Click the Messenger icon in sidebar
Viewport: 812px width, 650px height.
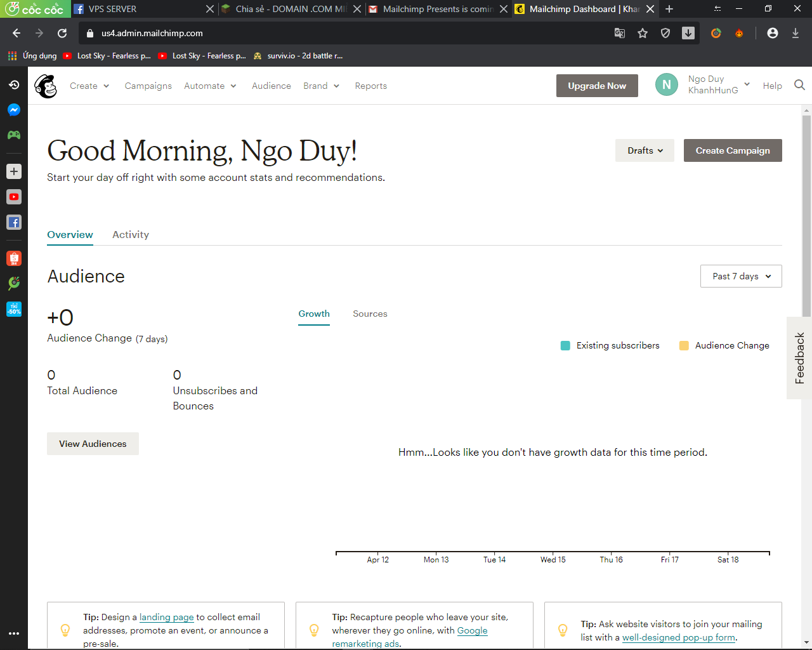pyautogui.click(x=14, y=110)
